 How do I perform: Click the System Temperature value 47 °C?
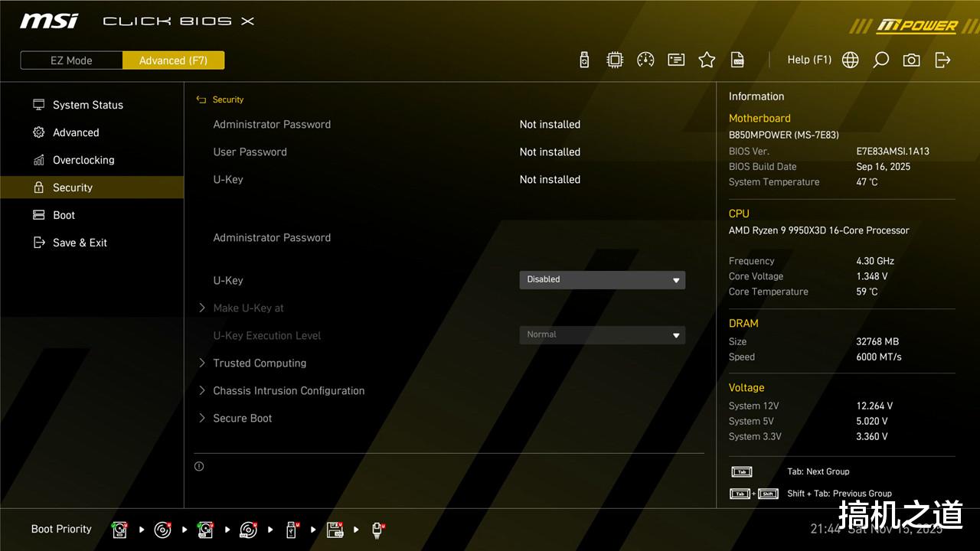[867, 182]
